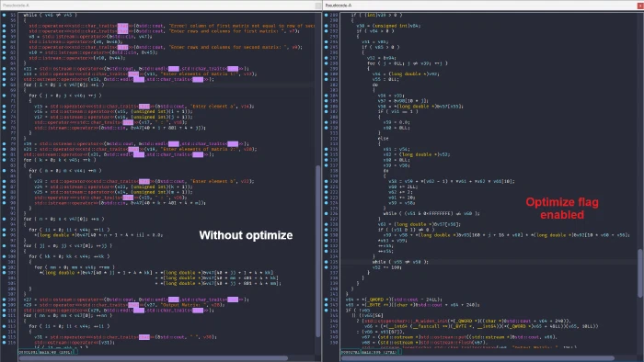The width and height of the screenshot is (644, 362).
Task: Click breakpoint dot beside right line 300 v54 assignment
Action: (x=326, y=74)
